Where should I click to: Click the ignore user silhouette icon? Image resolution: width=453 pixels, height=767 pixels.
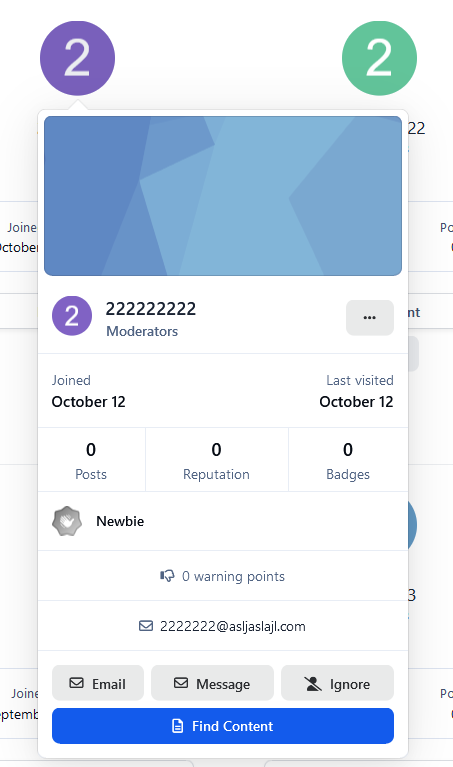(x=313, y=684)
